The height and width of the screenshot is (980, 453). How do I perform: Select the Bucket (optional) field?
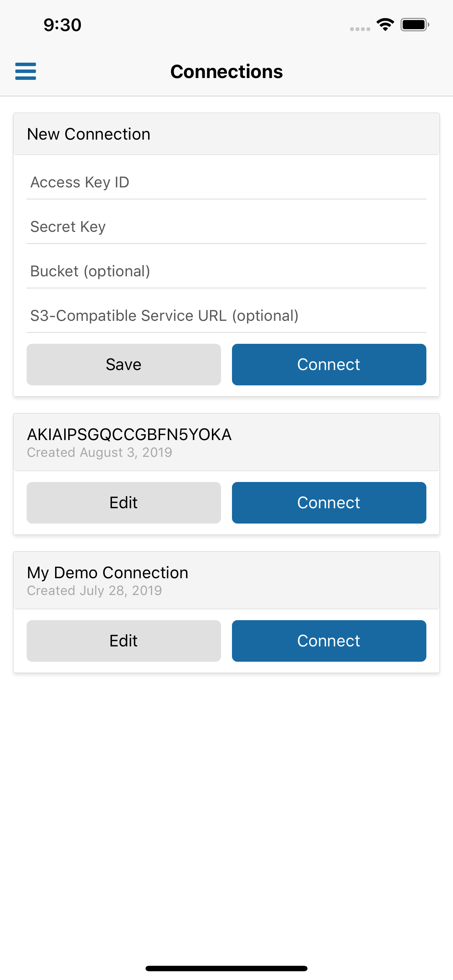(x=226, y=271)
